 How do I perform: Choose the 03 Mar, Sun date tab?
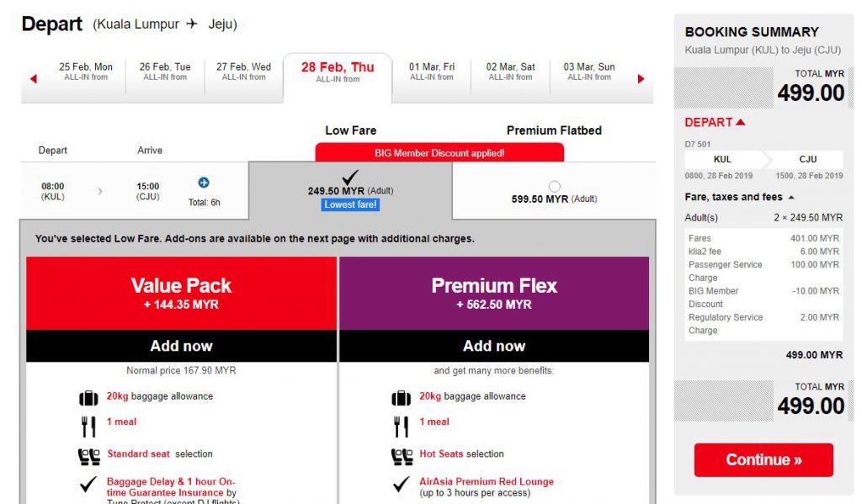click(x=589, y=72)
